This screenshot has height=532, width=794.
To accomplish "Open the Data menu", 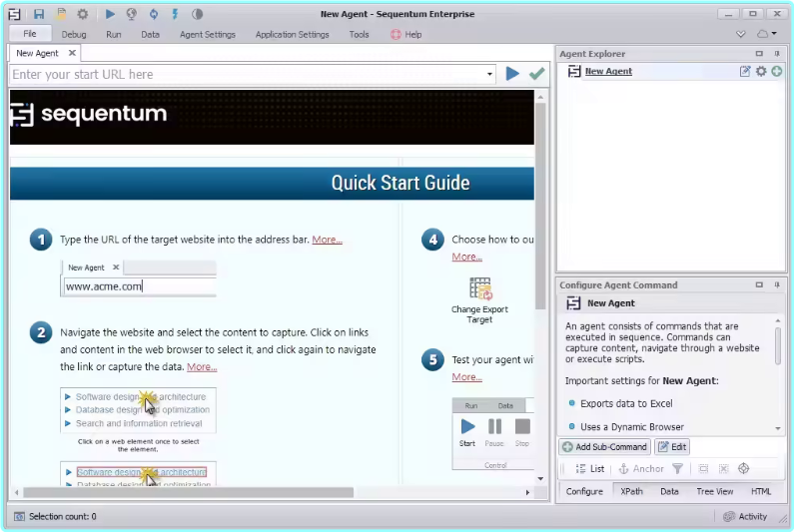I will point(151,34).
